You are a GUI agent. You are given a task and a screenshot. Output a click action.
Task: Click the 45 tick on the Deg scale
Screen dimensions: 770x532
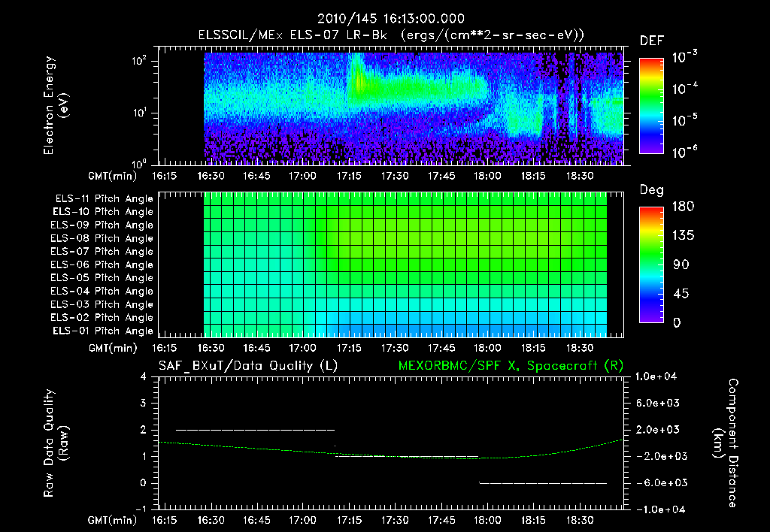pyautogui.click(x=681, y=294)
